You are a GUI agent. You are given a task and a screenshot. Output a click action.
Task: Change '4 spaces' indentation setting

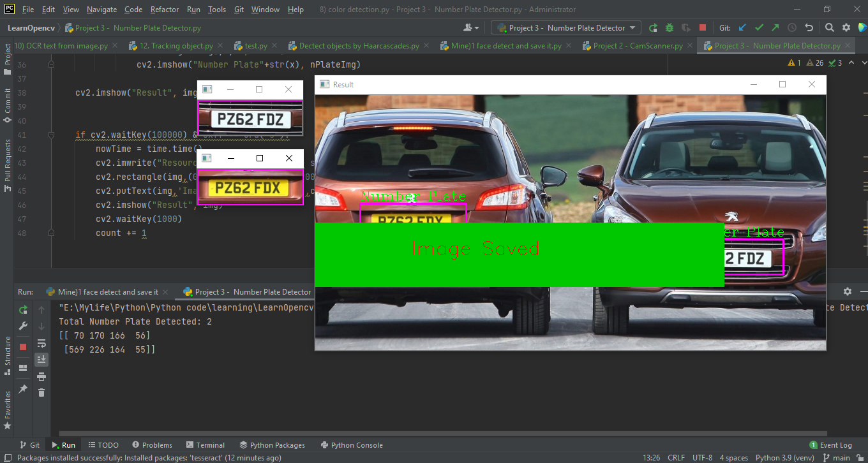[734, 457]
